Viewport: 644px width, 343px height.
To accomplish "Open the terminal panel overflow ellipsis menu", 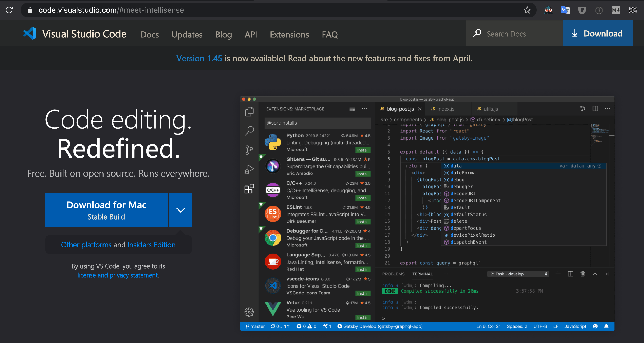I will tap(446, 274).
